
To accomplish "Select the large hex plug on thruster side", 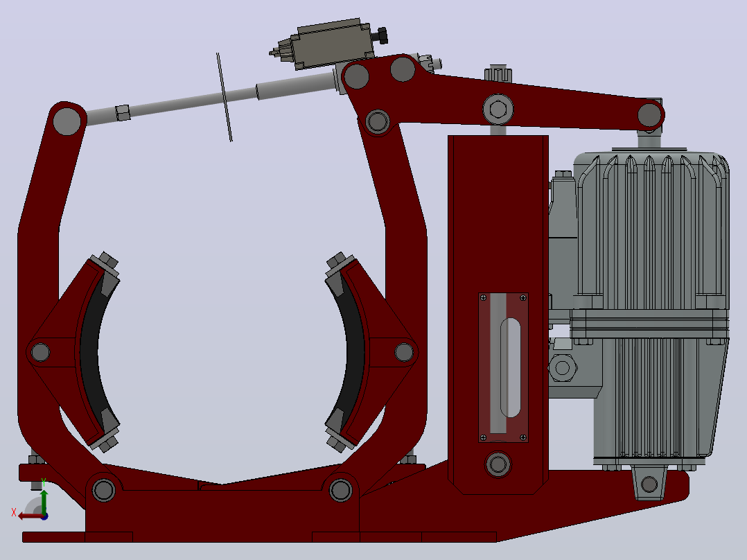I will [x=563, y=367].
